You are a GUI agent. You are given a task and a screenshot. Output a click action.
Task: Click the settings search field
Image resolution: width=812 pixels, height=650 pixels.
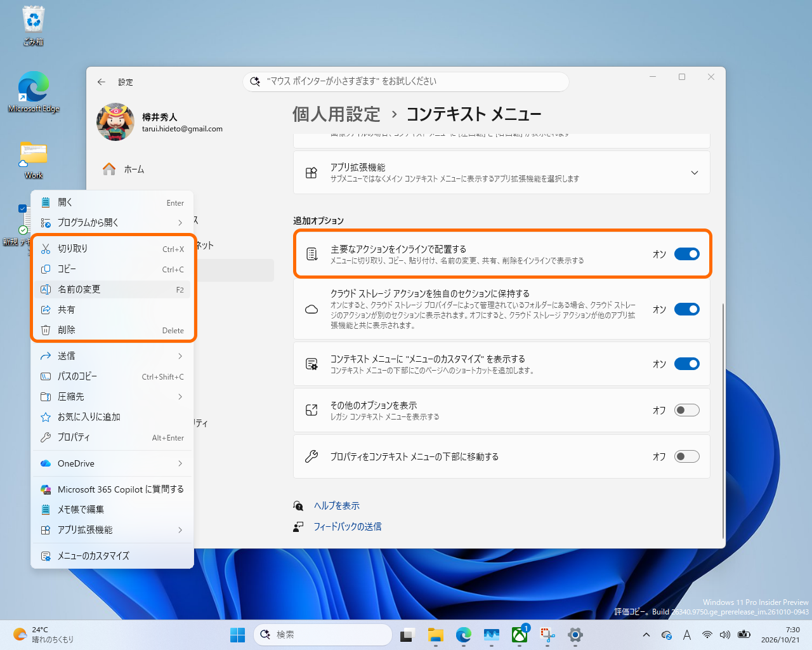[406, 81]
